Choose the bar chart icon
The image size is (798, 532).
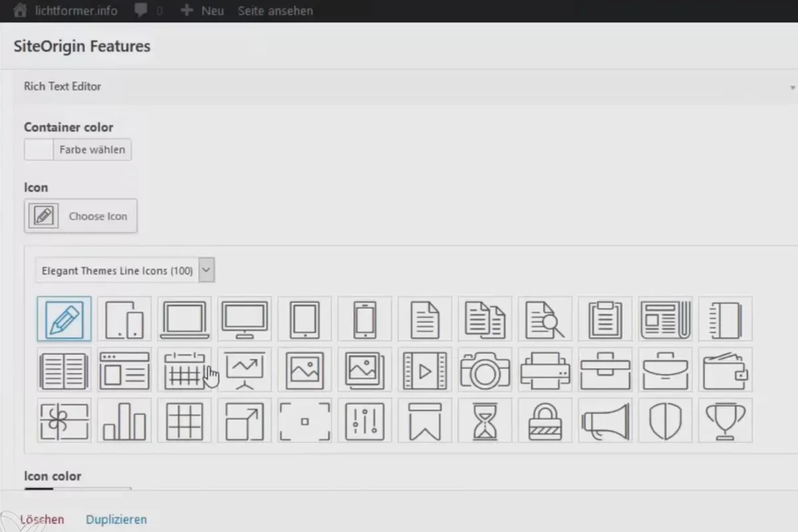[124, 420]
